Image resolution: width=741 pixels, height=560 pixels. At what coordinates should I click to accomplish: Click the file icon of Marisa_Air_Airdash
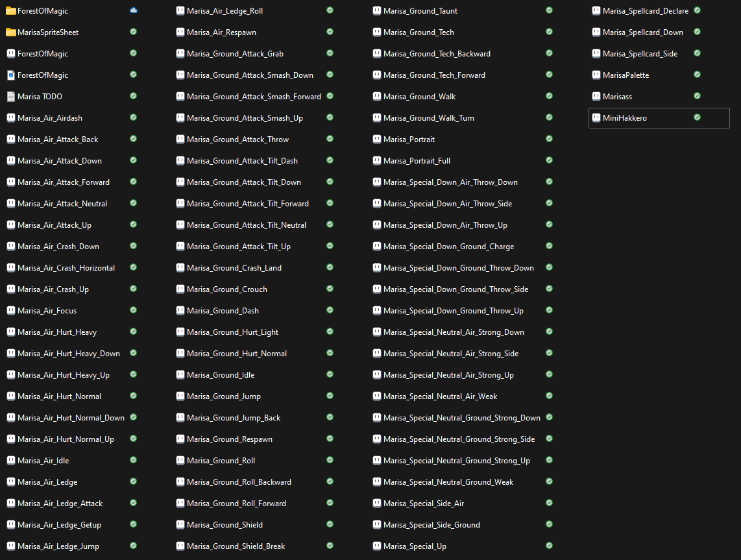[11, 117]
